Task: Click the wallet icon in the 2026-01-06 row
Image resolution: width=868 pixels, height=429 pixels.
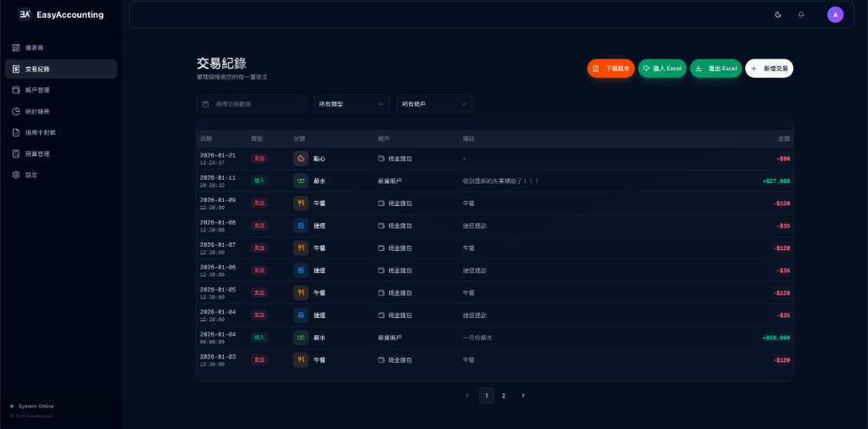Action: (x=381, y=270)
